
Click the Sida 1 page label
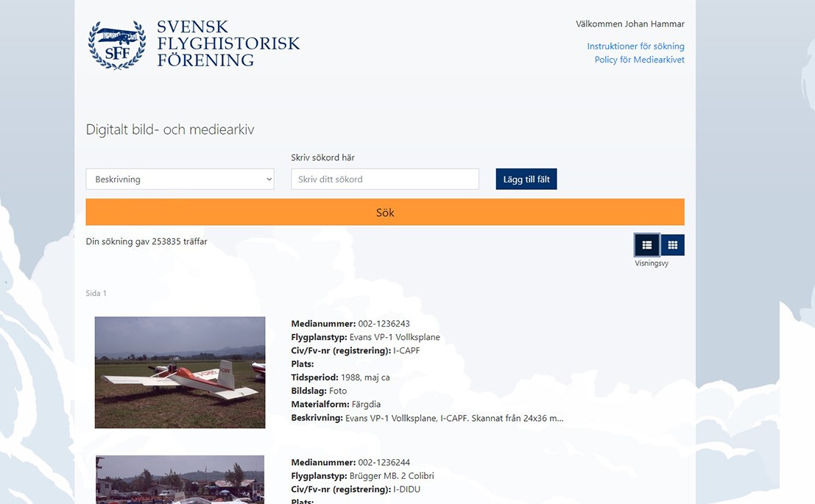pyautogui.click(x=96, y=293)
